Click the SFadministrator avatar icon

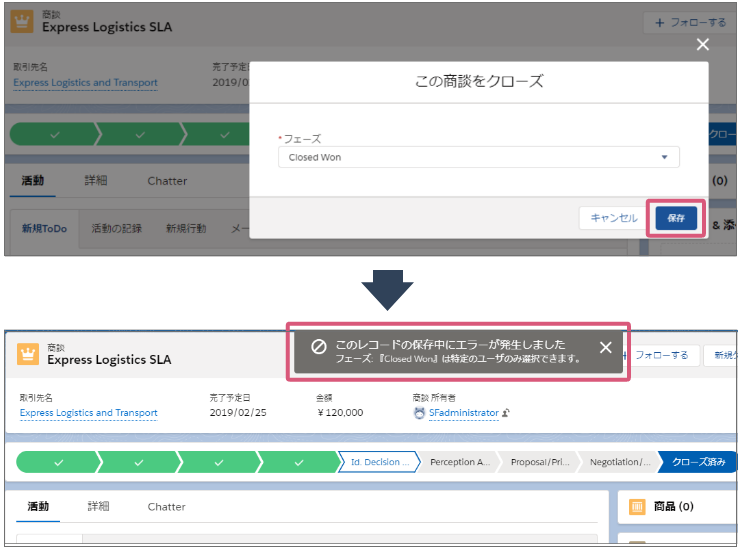click(x=419, y=413)
